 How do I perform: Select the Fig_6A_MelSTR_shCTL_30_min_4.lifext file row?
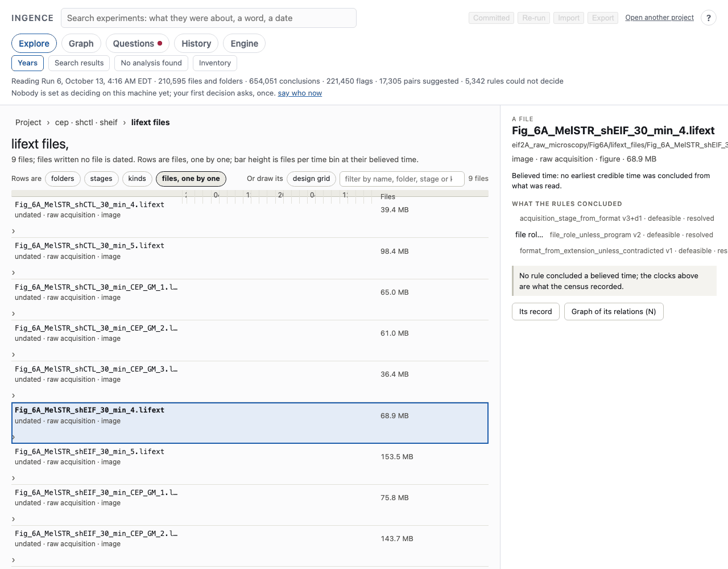(250, 217)
